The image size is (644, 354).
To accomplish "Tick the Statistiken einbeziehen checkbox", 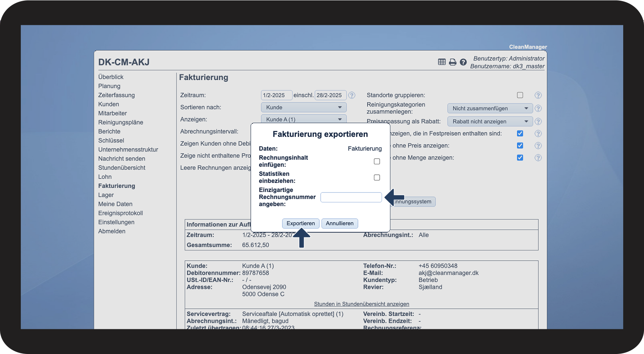I will pyautogui.click(x=377, y=178).
